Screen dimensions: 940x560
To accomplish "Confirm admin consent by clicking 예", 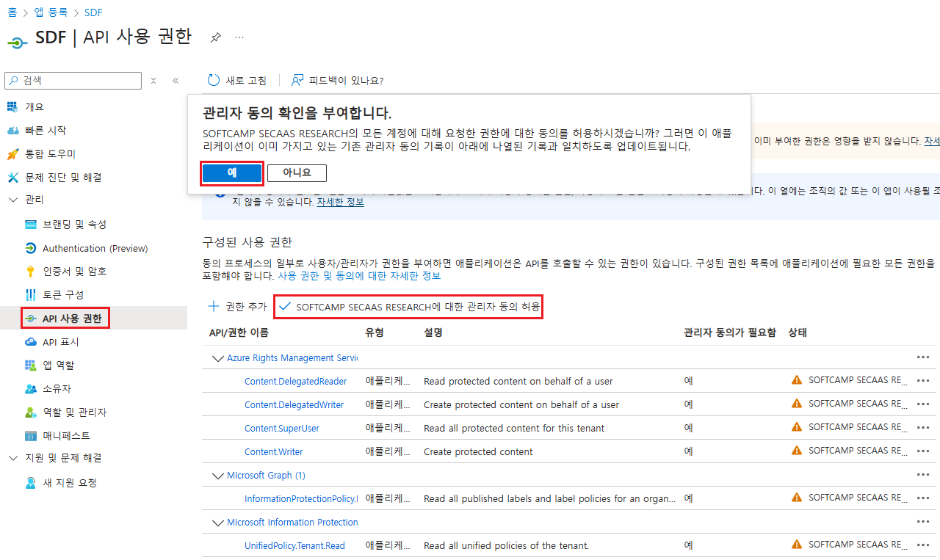I will [x=231, y=172].
